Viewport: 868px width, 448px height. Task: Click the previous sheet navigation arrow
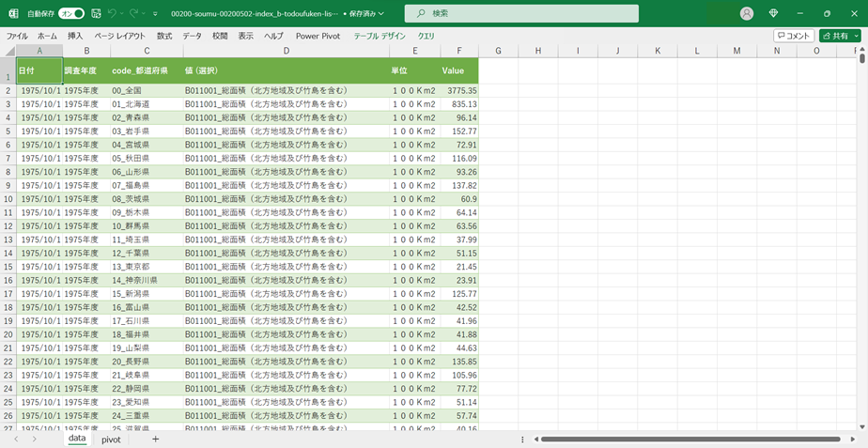coord(16,439)
